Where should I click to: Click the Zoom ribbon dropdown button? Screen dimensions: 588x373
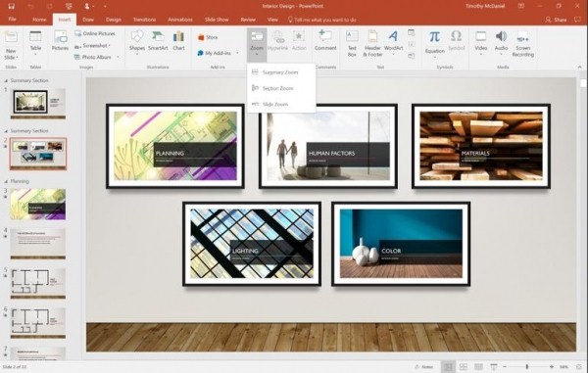click(257, 44)
